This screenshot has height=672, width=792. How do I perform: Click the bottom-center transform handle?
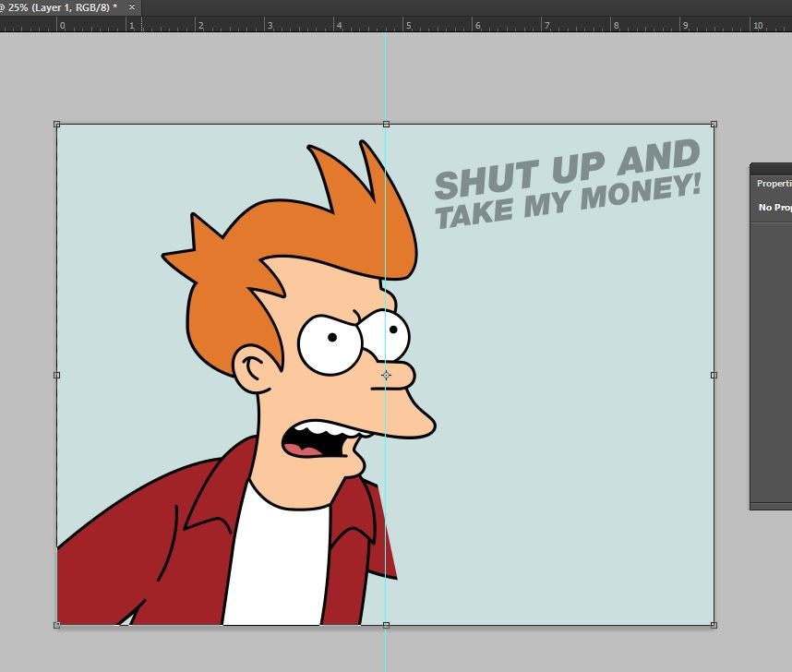coord(386,626)
